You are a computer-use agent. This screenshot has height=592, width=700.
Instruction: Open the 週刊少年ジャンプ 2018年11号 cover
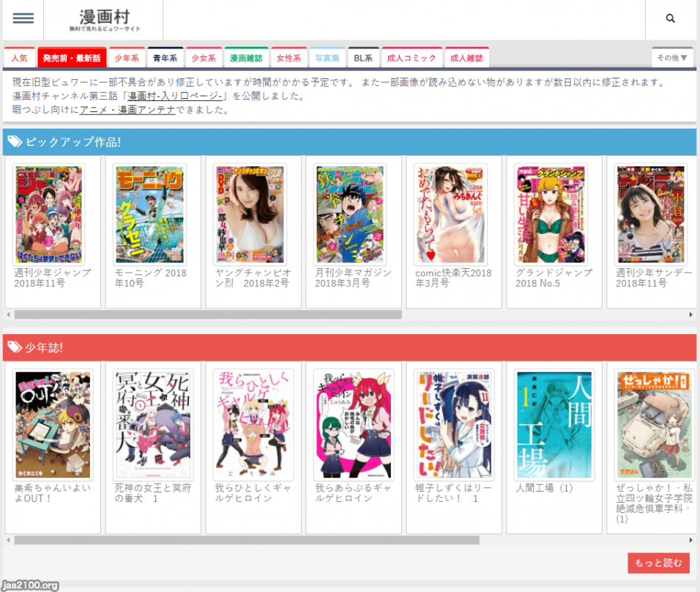[x=49, y=215]
